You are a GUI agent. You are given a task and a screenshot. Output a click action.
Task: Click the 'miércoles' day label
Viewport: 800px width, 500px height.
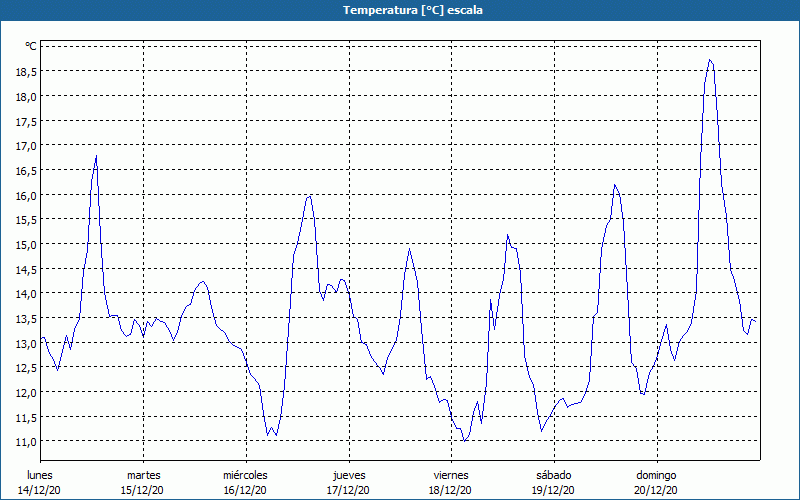click(x=245, y=475)
